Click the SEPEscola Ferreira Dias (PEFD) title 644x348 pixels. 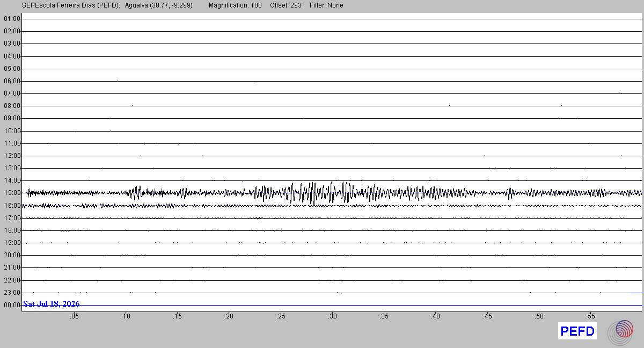click(x=71, y=5)
